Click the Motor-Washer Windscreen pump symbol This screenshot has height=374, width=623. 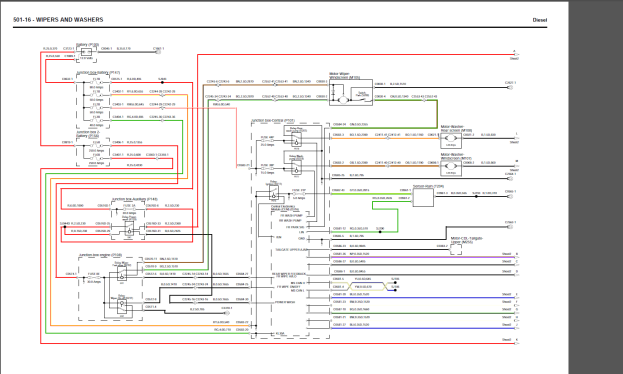(451, 167)
